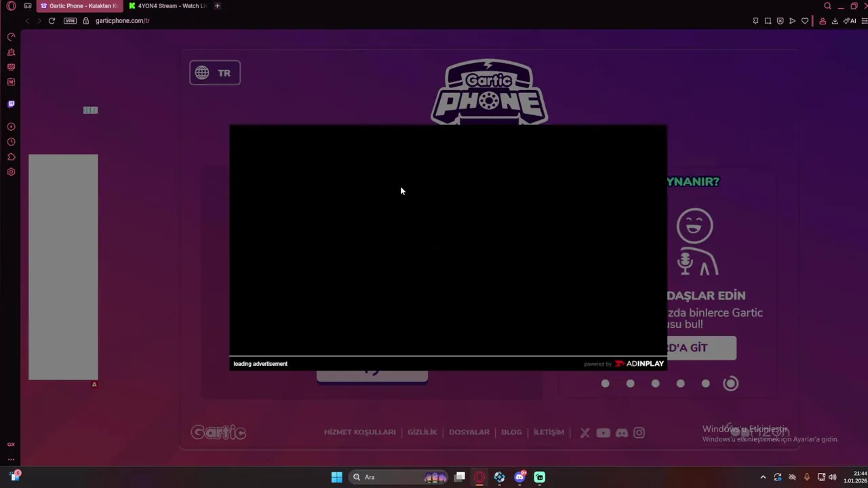
Task: Select the last active carousel indicator
Action: [730, 384]
